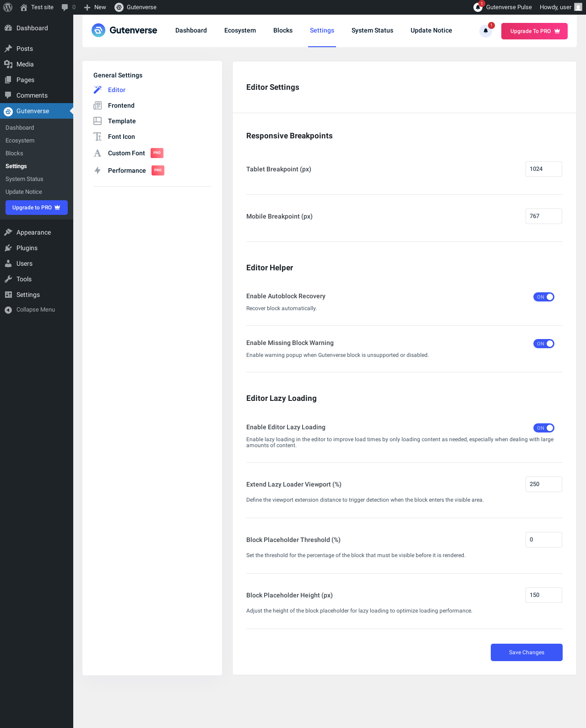Image resolution: width=586 pixels, height=728 pixels.
Task: Open WordPress logo menu in admin bar
Action: point(8,7)
